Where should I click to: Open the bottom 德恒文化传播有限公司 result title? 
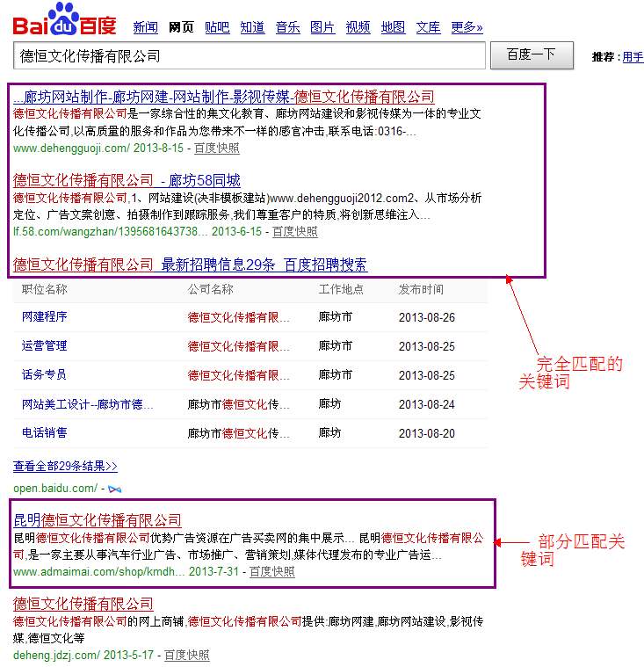click(83, 604)
